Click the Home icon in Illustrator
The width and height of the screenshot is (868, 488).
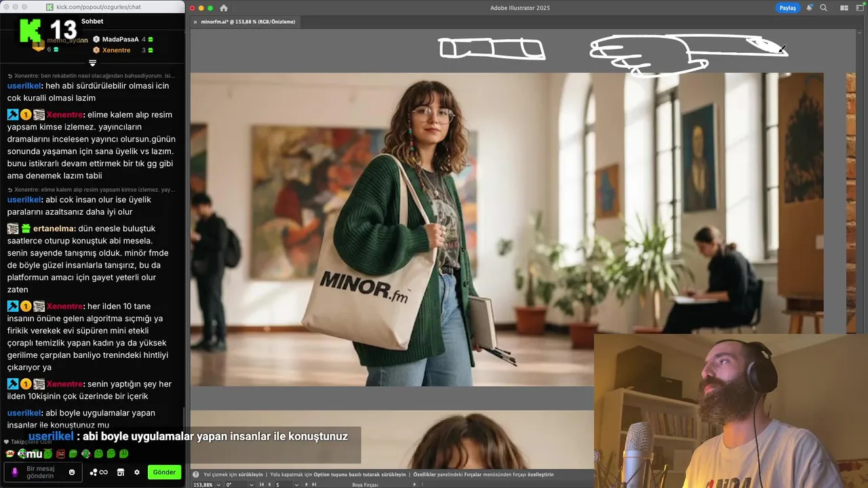(224, 8)
